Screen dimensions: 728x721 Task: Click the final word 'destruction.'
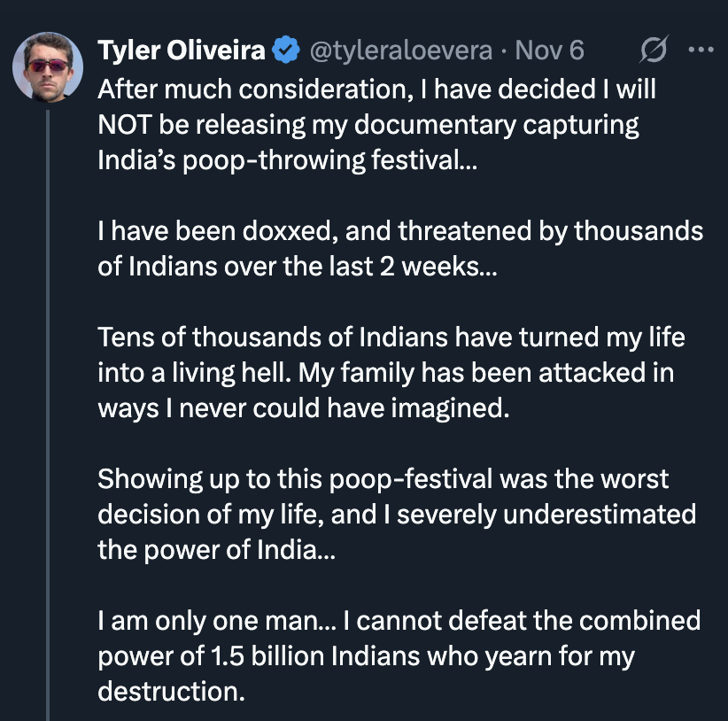[171, 691]
